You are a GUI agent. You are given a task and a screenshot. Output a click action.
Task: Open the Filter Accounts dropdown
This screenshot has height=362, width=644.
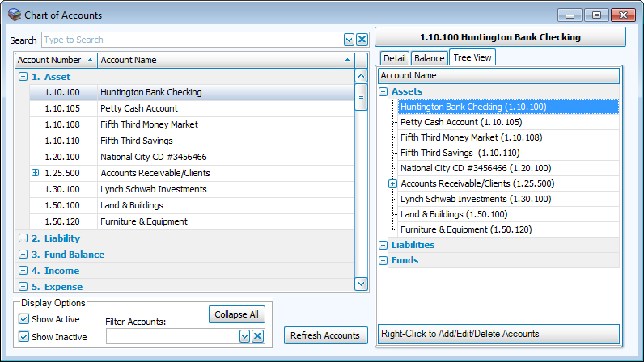coord(244,336)
